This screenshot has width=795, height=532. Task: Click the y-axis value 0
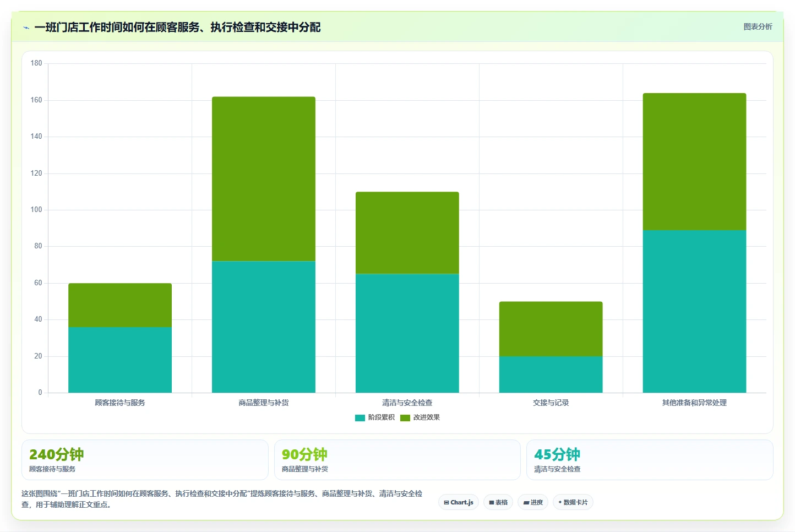coord(40,393)
